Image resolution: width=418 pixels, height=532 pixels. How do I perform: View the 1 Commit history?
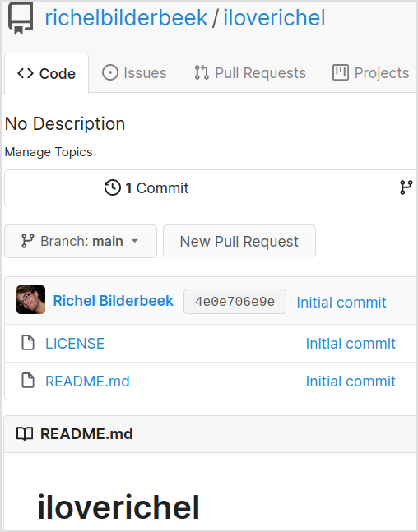coord(146,188)
